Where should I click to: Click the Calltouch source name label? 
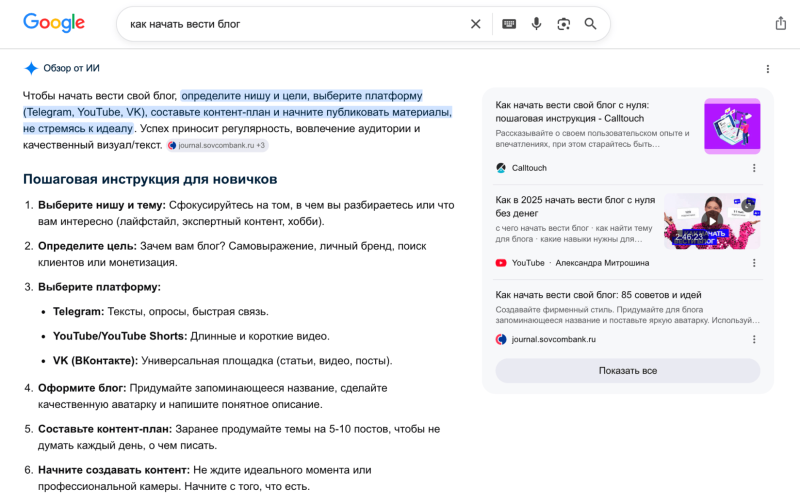point(529,168)
